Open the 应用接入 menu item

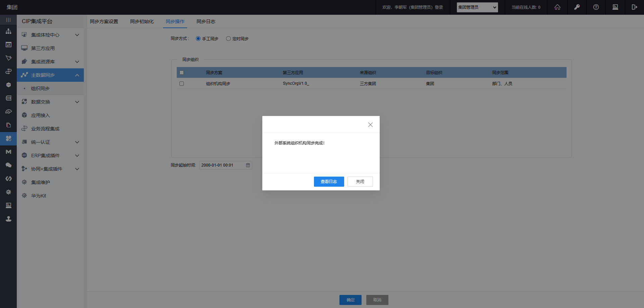coord(50,115)
